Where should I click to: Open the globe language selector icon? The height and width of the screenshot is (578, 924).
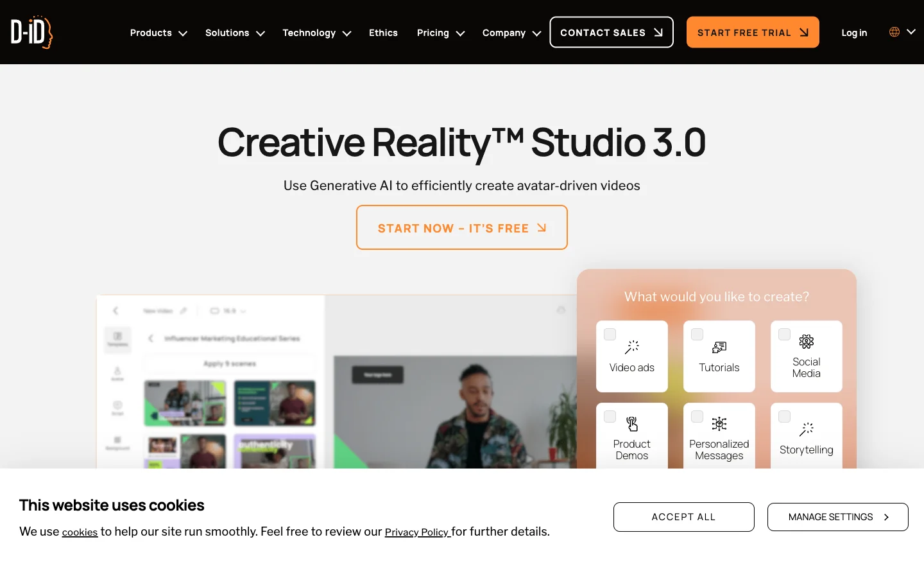[x=894, y=32]
